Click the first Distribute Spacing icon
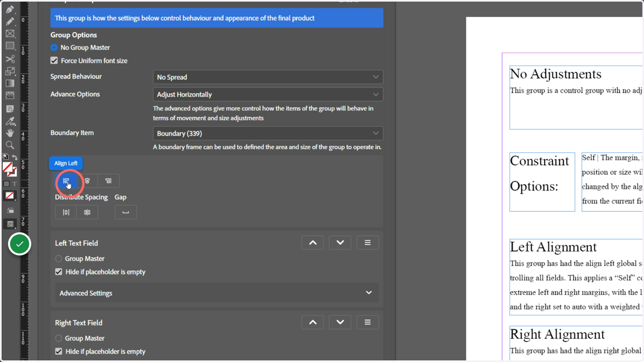644x362 pixels. [66, 212]
